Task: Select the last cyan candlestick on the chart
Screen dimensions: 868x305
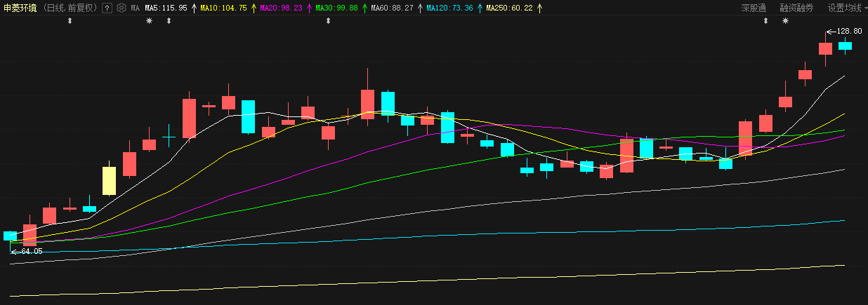Action: point(845,46)
